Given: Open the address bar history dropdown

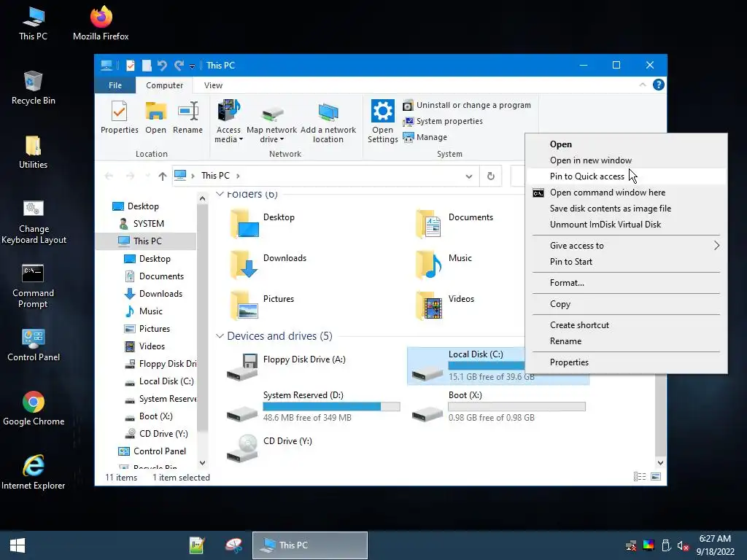Looking at the screenshot, I should 469,176.
